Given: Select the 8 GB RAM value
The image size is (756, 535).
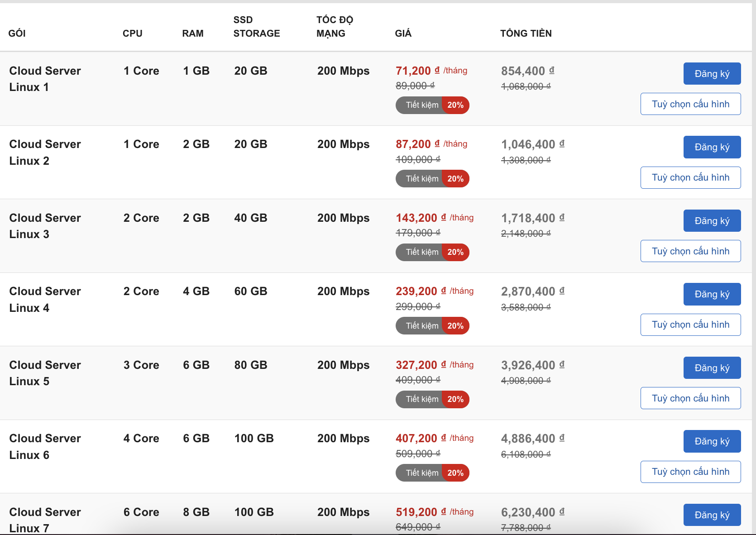Looking at the screenshot, I should 196,512.
